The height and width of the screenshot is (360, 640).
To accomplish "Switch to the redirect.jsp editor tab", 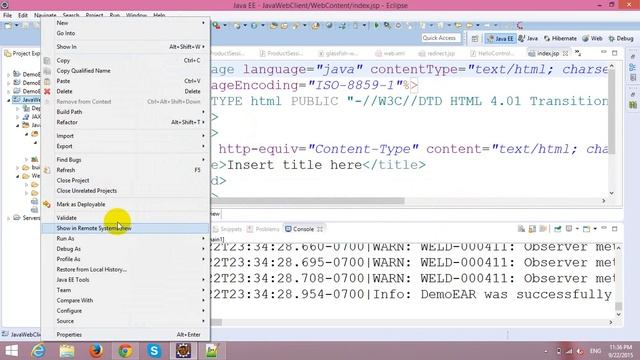I will click(x=437, y=53).
